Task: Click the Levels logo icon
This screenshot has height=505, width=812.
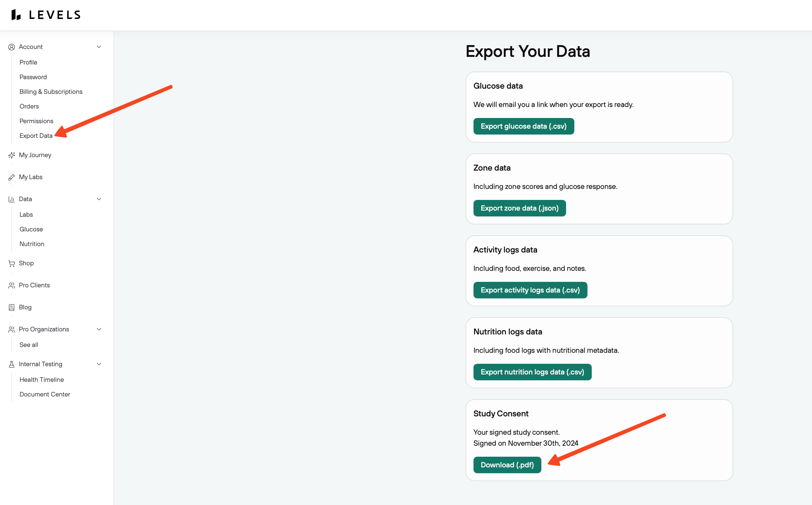Action: coord(16,15)
